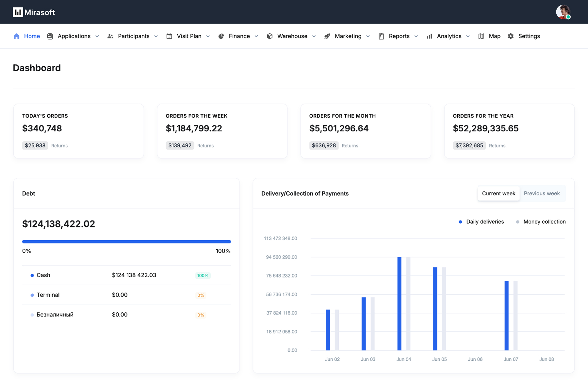
Task: Click the Warehouse box icon
Action: (x=269, y=36)
